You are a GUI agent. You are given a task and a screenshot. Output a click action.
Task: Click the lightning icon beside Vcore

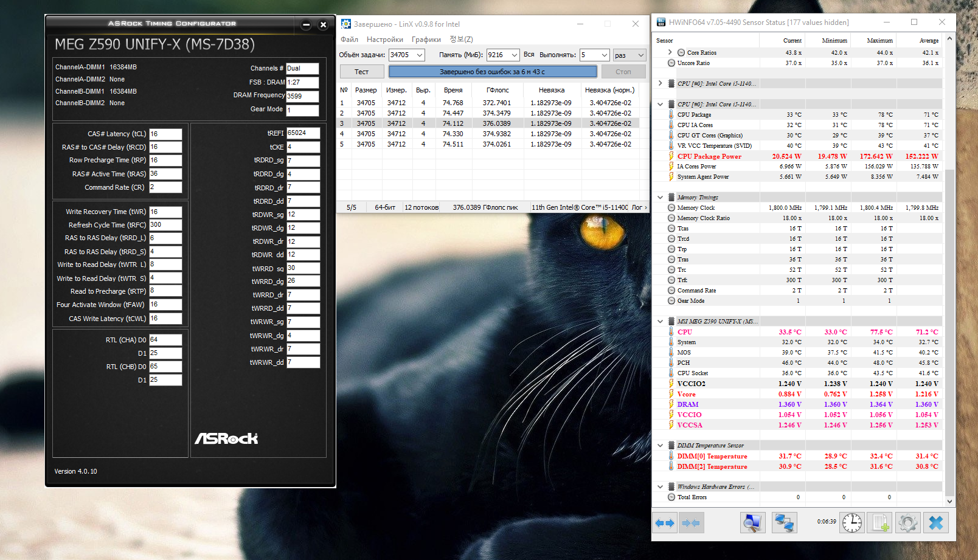coord(671,394)
